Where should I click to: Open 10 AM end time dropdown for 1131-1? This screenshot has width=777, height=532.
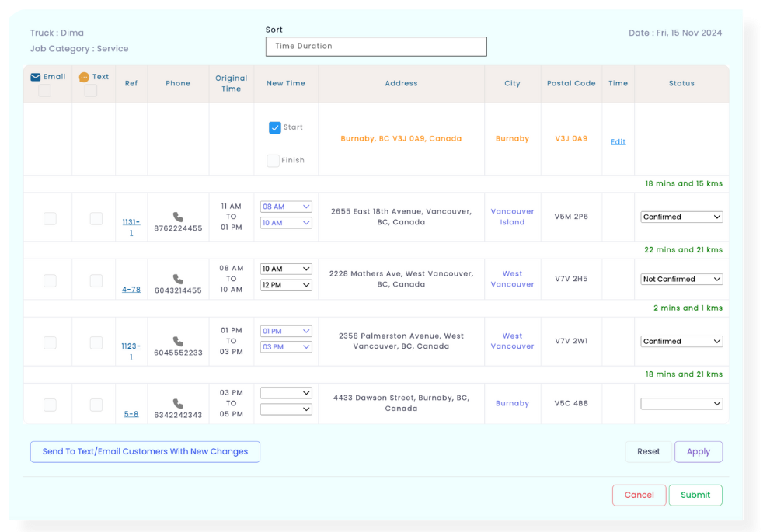[x=286, y=223]
